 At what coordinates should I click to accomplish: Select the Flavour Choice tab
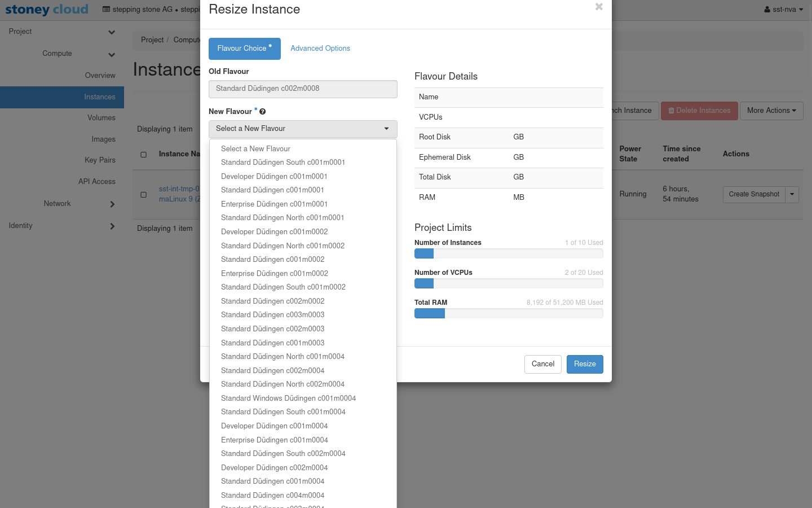pyautogui.click(x=244, y=49)
